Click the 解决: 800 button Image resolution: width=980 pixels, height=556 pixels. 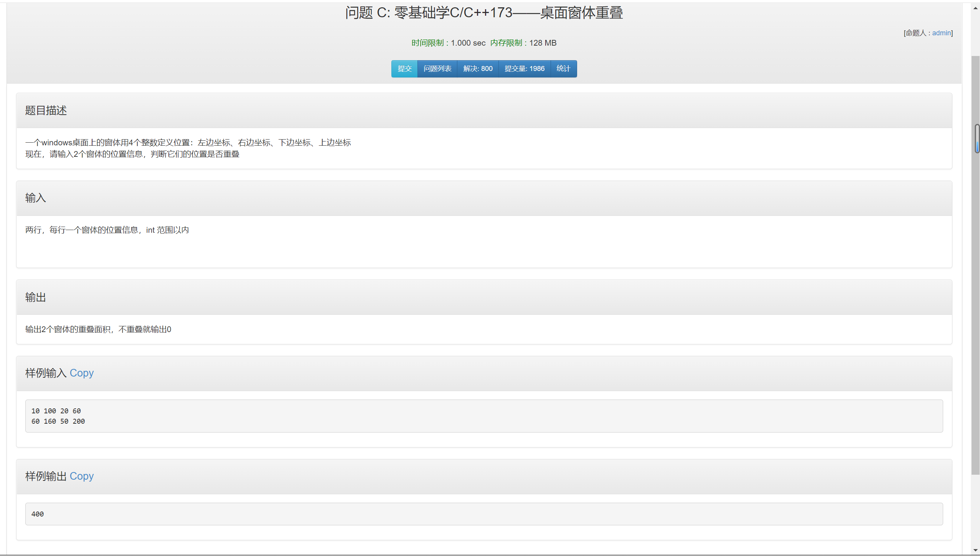pos(477,69)
